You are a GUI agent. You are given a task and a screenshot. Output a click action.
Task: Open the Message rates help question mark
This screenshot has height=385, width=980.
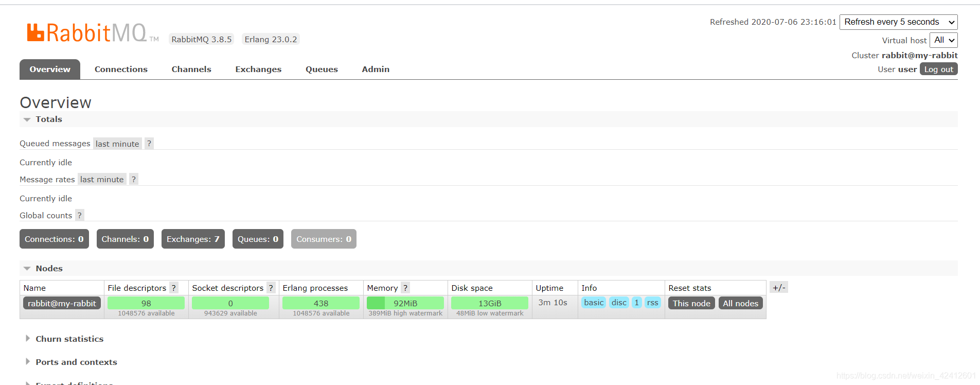[x=134, y=179]
